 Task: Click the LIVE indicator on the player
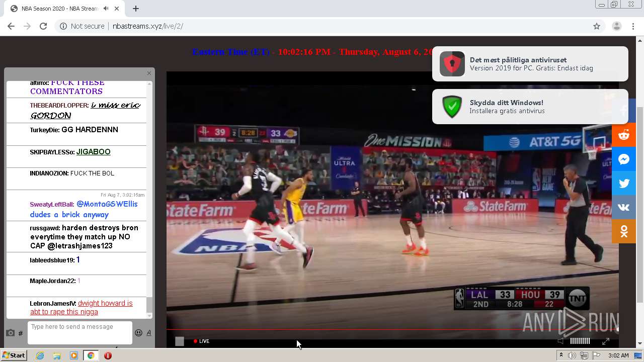pos(201,341)
